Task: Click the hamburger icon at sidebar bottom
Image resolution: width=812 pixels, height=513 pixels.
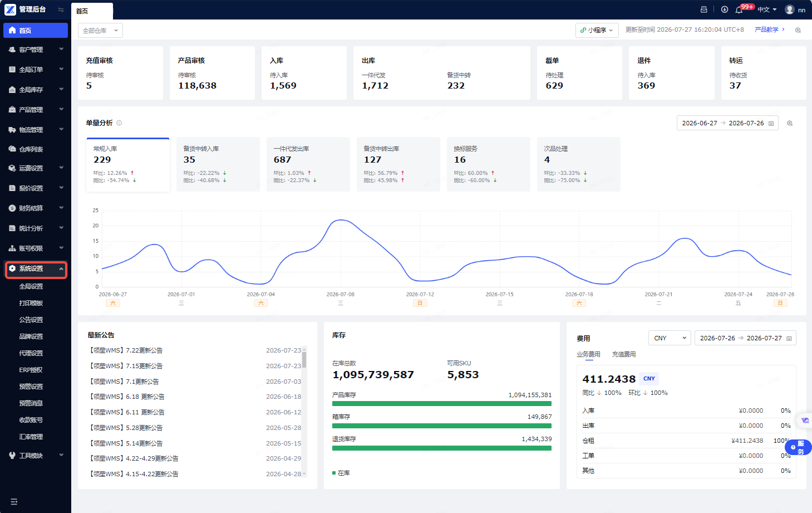Action: pyautogui.click(x=14, y=502)
